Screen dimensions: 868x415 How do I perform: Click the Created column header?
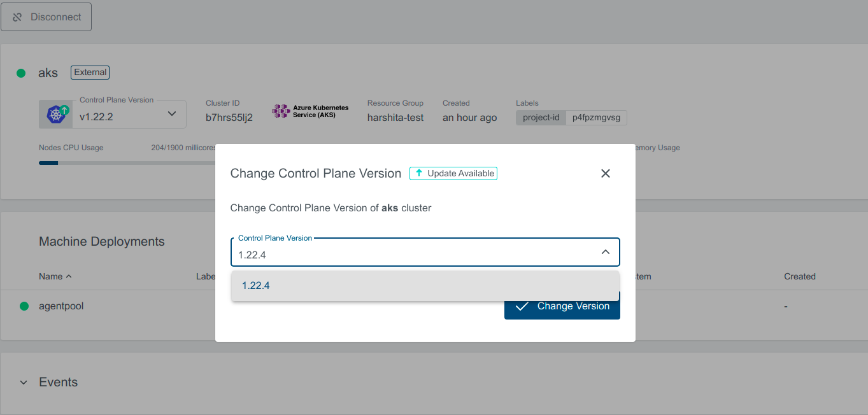point(799,276)
